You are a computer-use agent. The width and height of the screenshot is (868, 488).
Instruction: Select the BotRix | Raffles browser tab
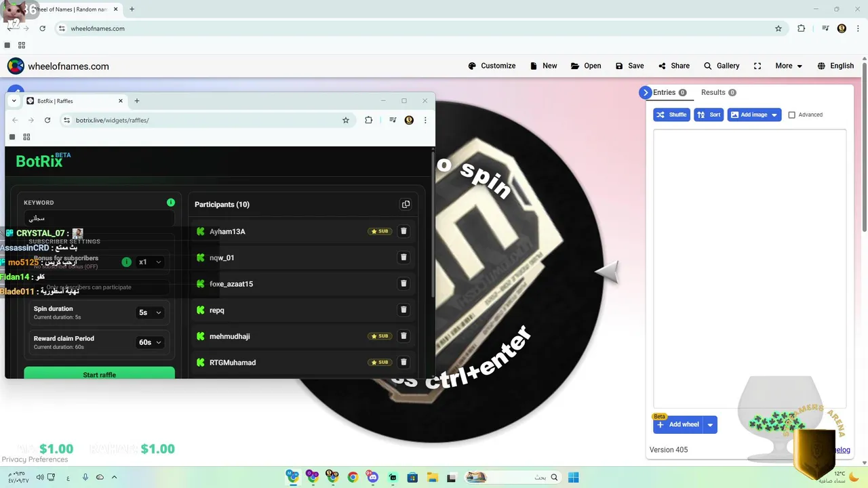75,101
